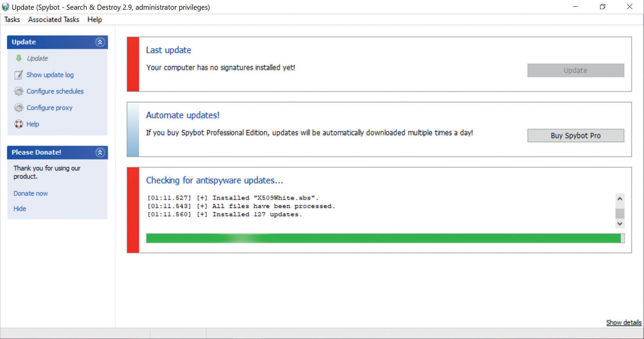Click the Show details link
The image size is (644, 339).
[x=624, y=323]
